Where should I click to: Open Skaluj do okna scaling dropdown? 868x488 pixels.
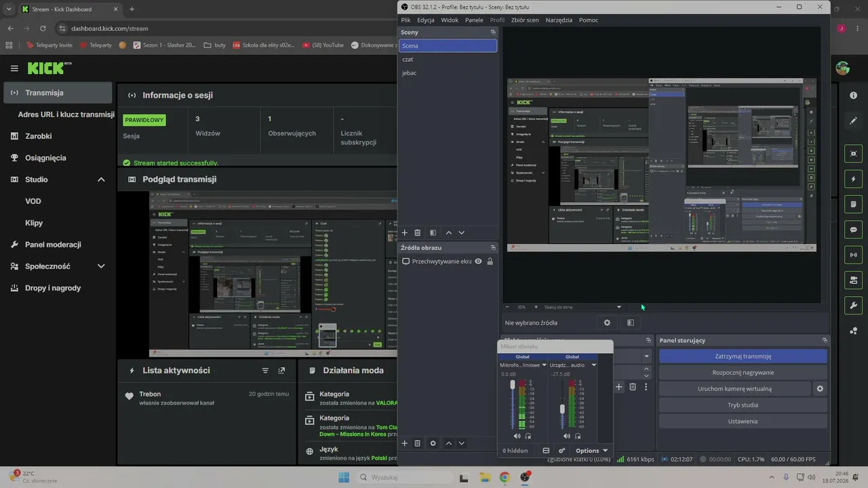[583, 307]
